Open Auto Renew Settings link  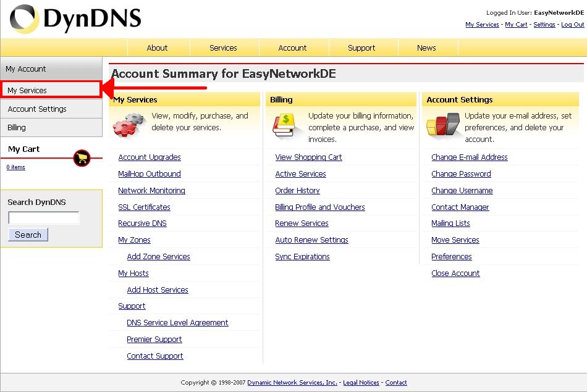[311, 240]
